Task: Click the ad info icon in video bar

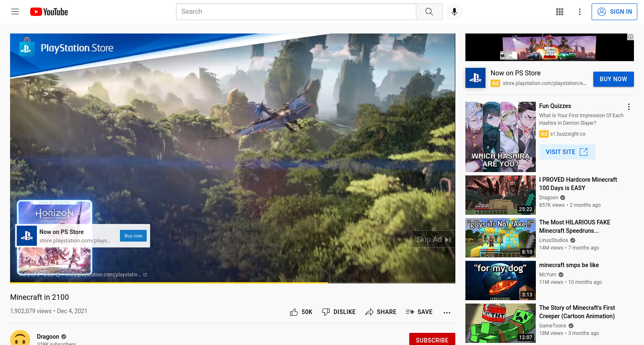Action: (x=58, y=275)
